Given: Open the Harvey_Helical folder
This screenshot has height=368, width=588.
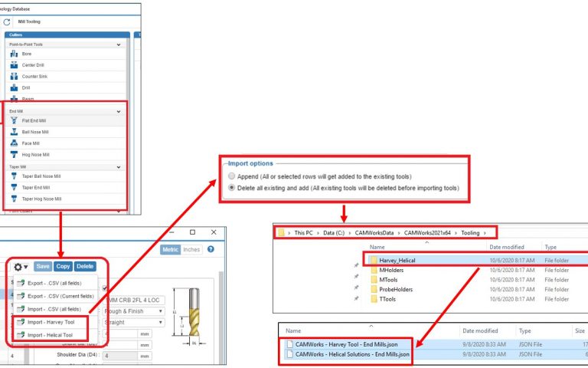Looking at the screenshot, I should [397, 261].
